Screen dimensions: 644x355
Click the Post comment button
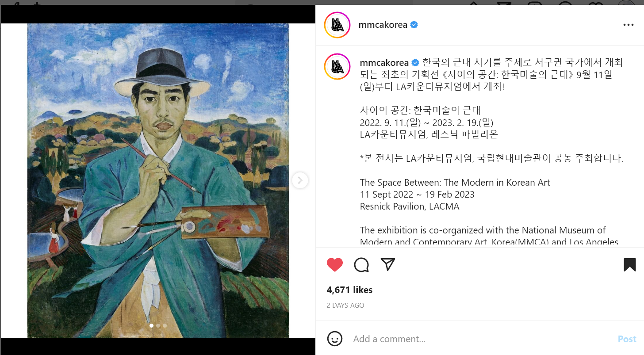pos(627,339)
